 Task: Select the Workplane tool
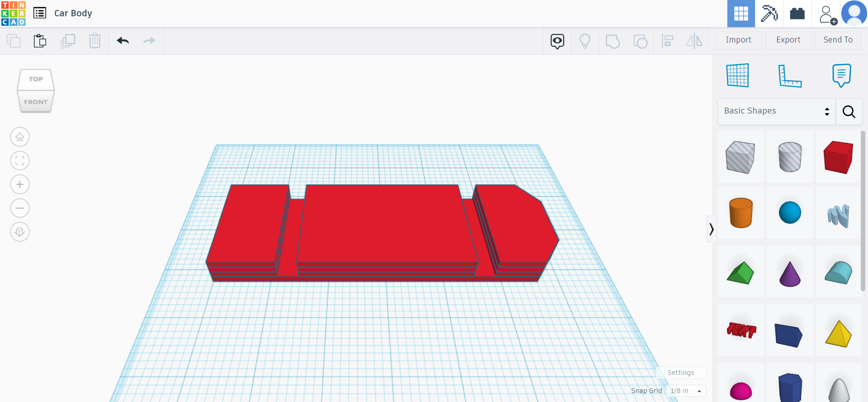[x=738, y=75]
